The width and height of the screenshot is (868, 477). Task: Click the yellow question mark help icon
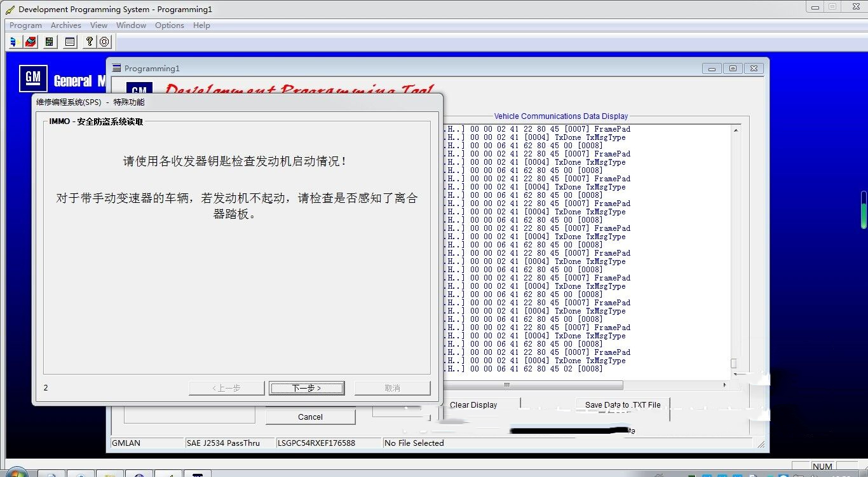pos(90,42)
